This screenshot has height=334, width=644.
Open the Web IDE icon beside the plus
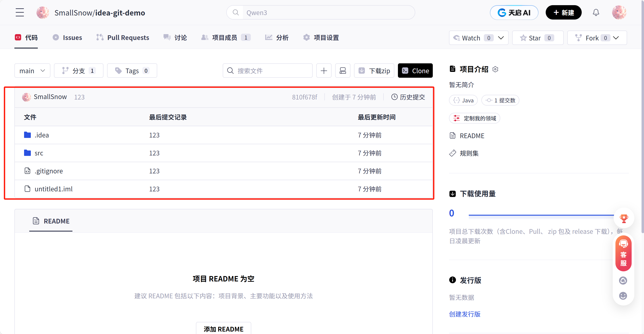tap(343, 70)
